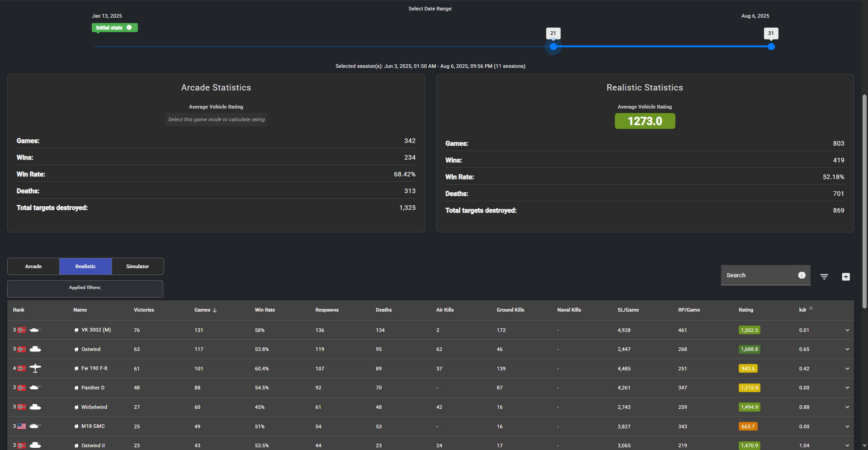Screen dimensions: 868x450
Task: Click the Initial stats info icon
Action: click(x=129, y=28)
